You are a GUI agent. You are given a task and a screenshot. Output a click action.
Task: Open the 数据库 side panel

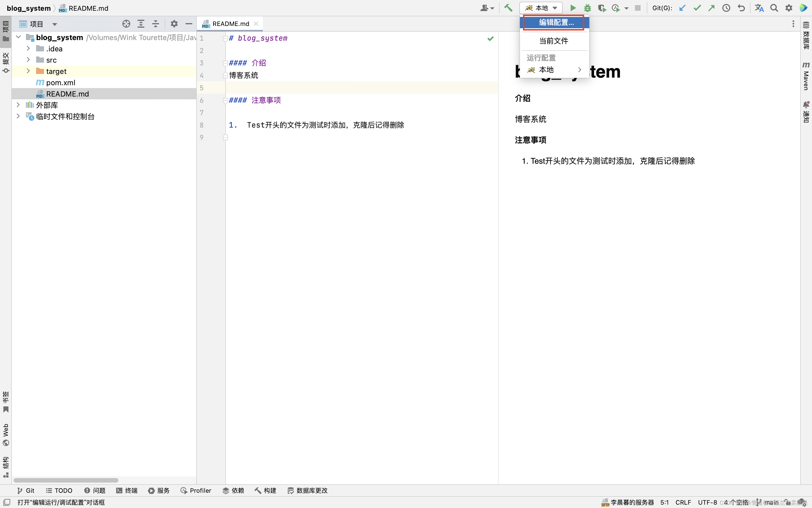tap(806, 35)
